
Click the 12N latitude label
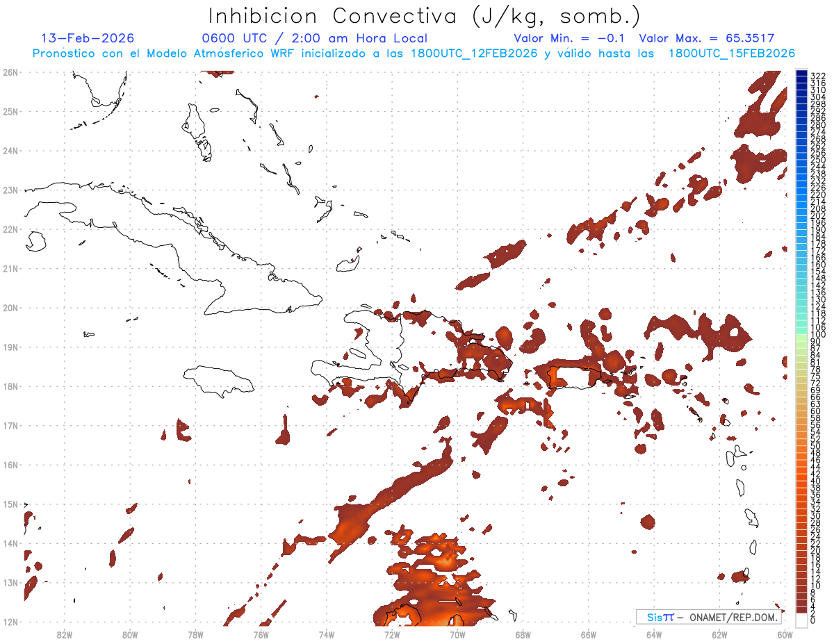(x=10, y=622)
